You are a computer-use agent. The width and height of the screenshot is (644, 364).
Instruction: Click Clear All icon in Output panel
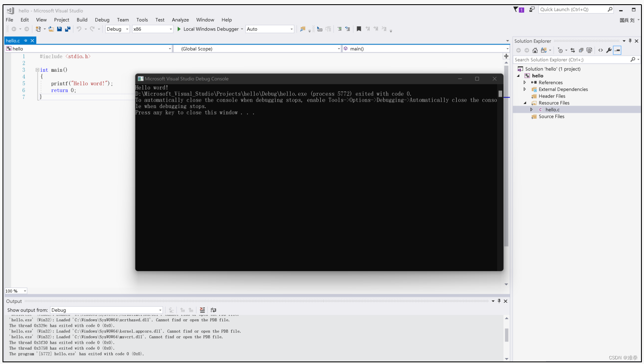(x=202, y=310)
